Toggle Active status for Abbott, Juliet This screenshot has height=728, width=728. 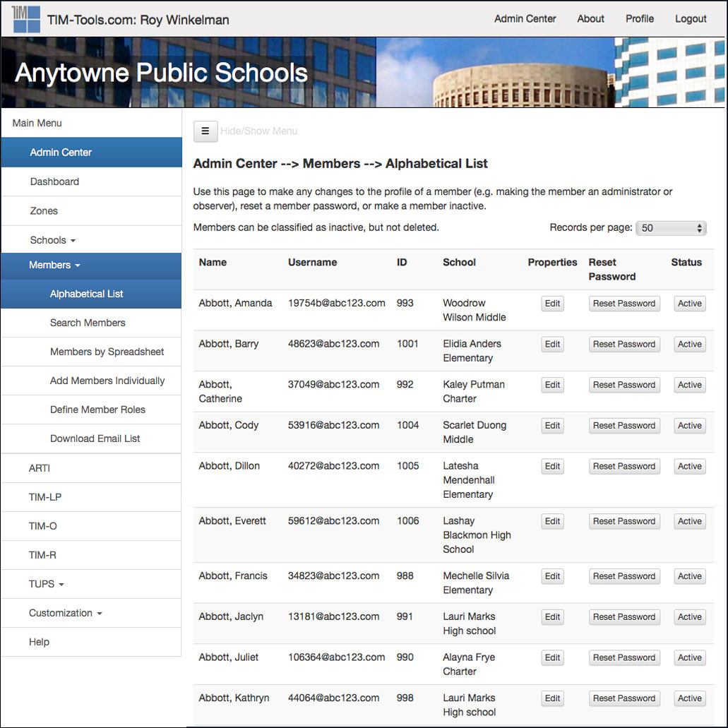pyautogui.click(x=689, y=658)
